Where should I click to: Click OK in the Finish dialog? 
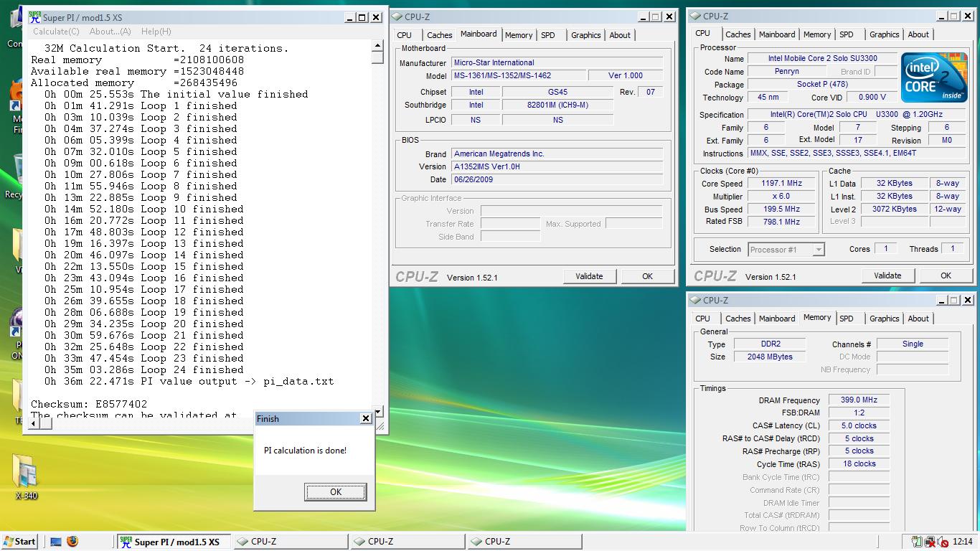(x=336, y=492)
